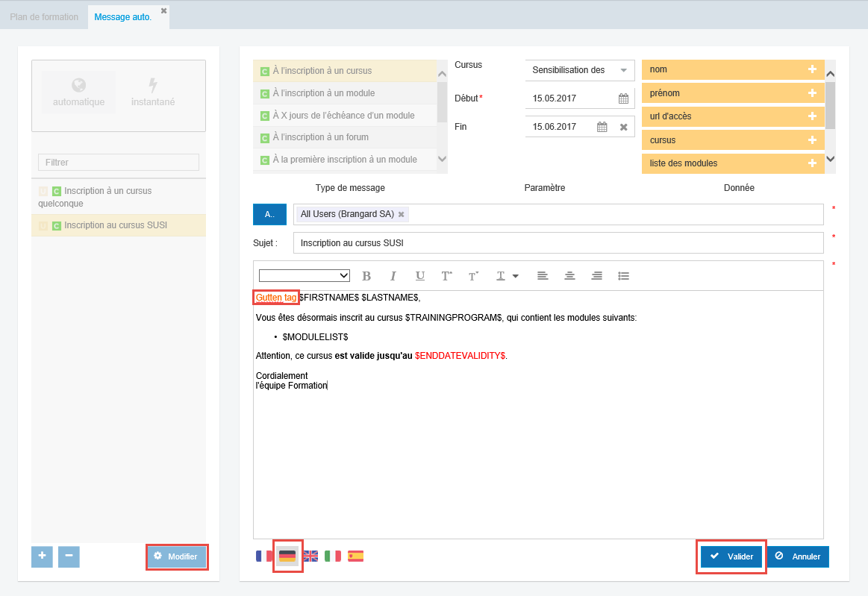Select the automatique message mode
This screenshot has height=596, width=868.
point(79,92)
